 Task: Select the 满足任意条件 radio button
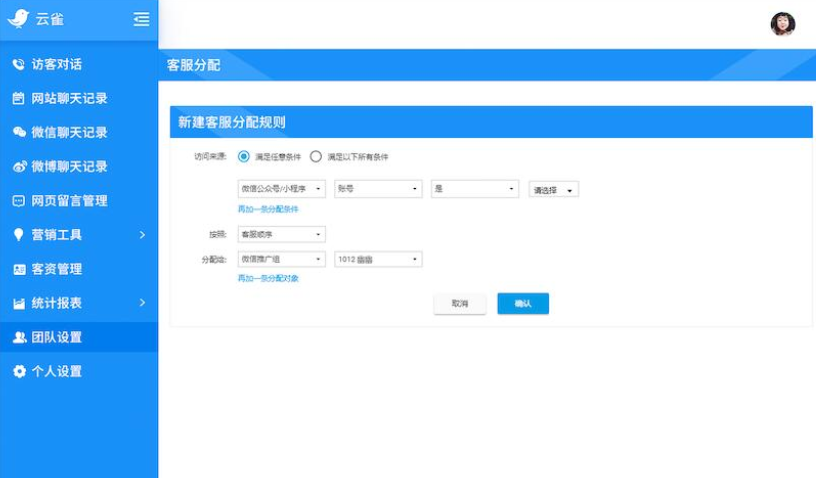244,157
